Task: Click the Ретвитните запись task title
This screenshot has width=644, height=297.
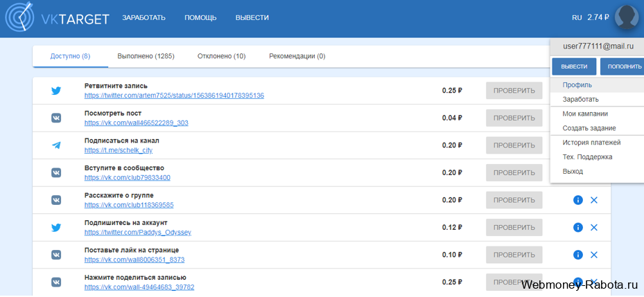Action: coord(116,86)
